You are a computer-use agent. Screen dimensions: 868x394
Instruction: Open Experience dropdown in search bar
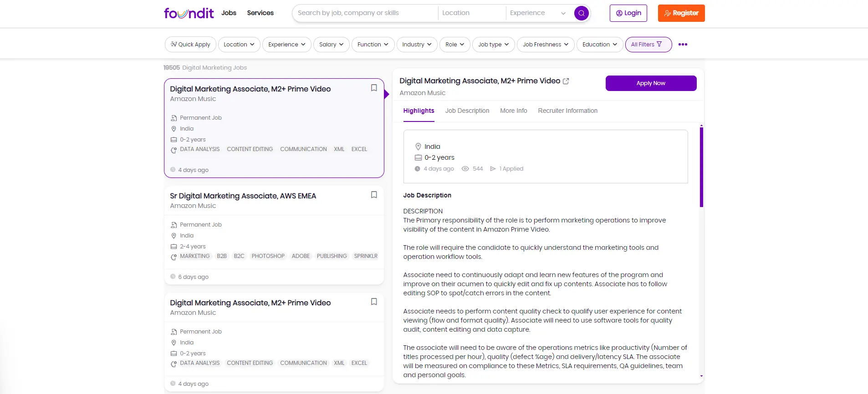538,13
